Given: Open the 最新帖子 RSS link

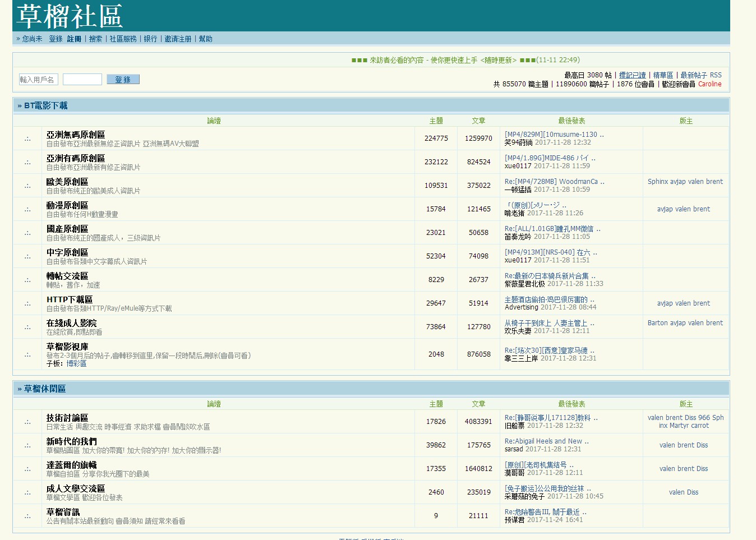Looking at the screenshot, I should click(x=700, y=75).
